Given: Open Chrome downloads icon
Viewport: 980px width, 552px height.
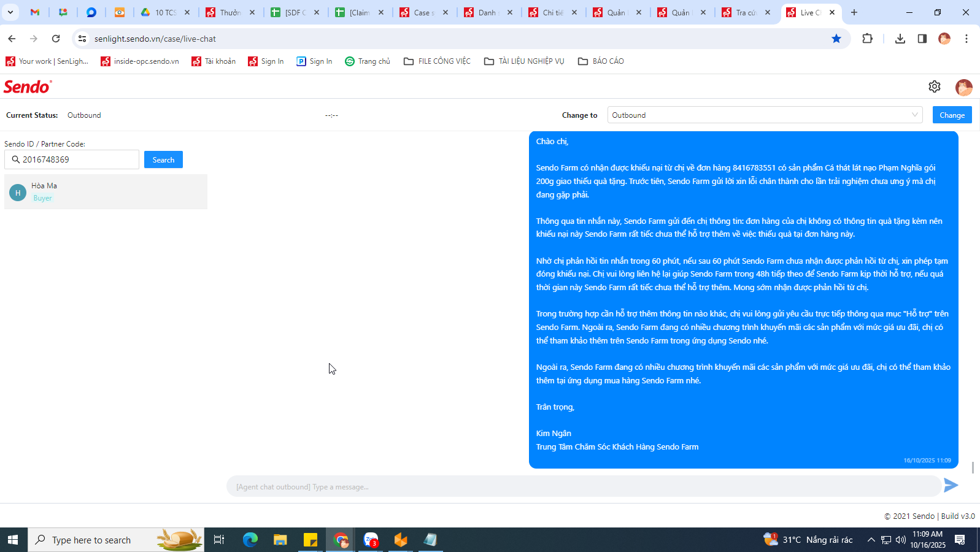Looking at the screenshot, I should click(x=900, y=39).
